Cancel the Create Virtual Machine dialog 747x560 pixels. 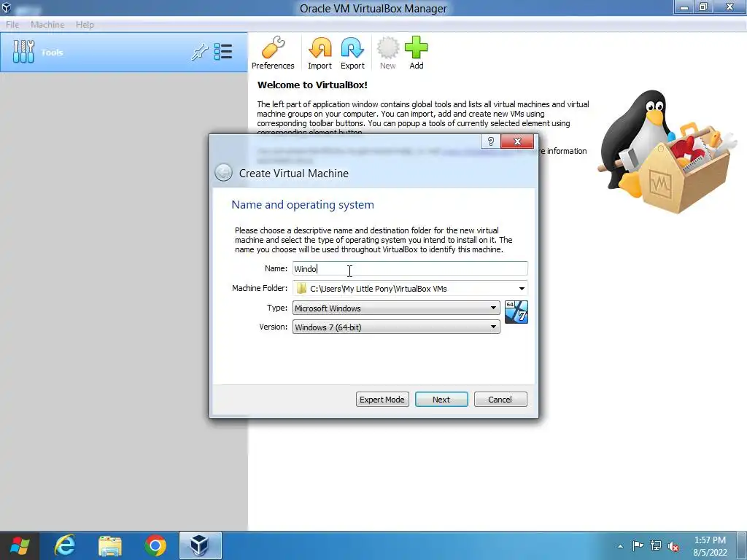coord(500,400)
